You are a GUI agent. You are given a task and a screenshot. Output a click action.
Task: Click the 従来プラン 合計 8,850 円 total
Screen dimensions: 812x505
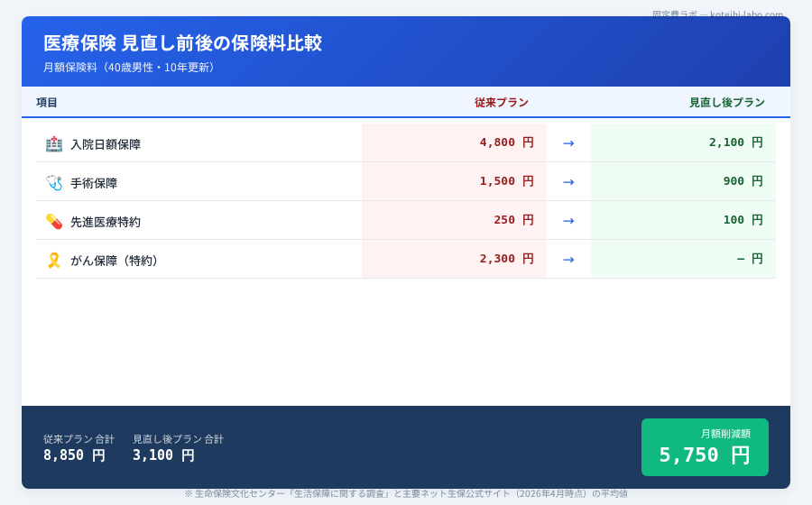tap(78, 447)
